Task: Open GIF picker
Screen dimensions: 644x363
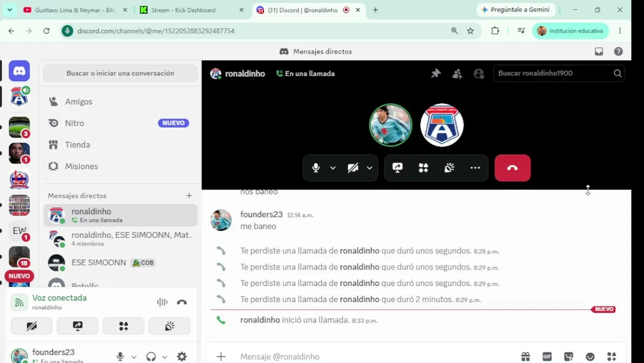Action: coord(547,356)
